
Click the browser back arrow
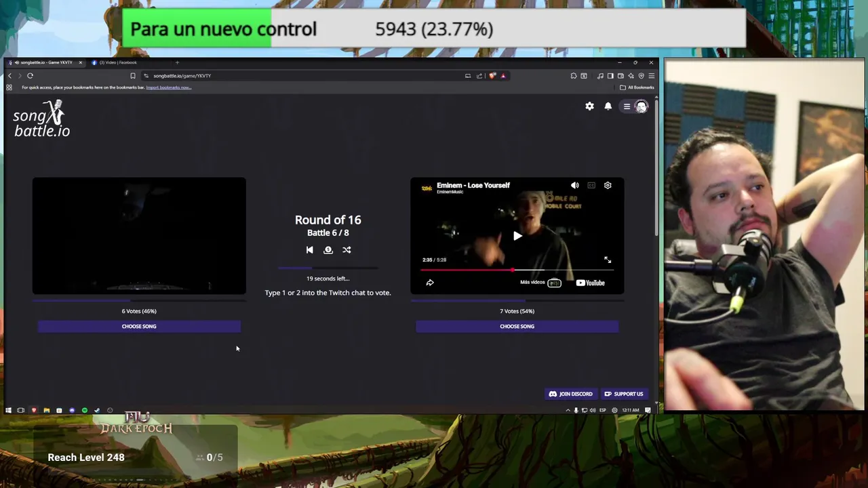(9, 76)
